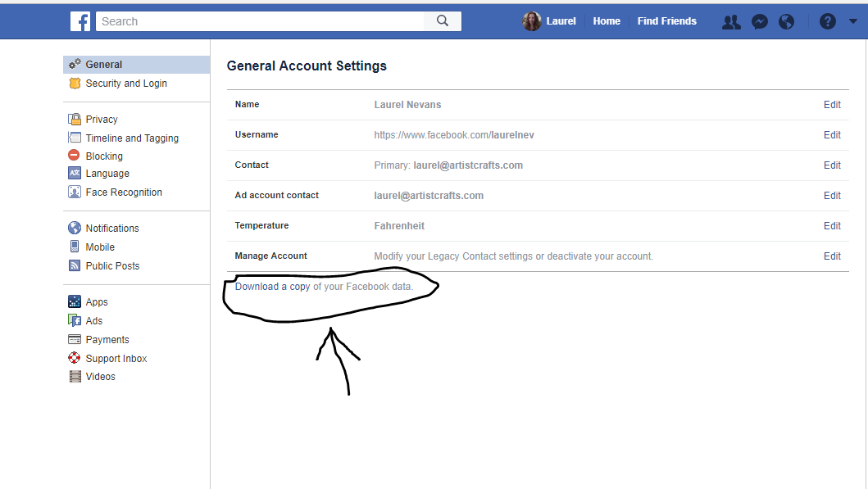Viewport: 868px width, 489px height.
Task: Open the Quick Help question mark icon
Action: point(828,21)
